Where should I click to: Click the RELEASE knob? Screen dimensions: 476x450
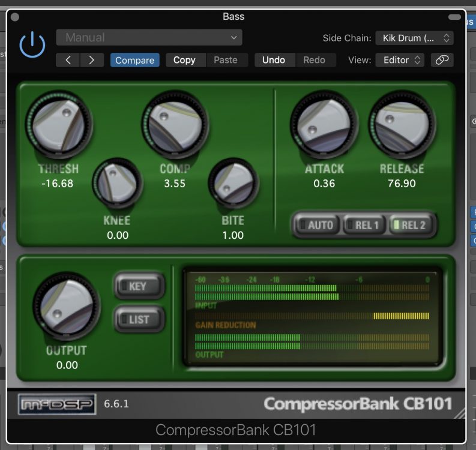pos(402,125)
